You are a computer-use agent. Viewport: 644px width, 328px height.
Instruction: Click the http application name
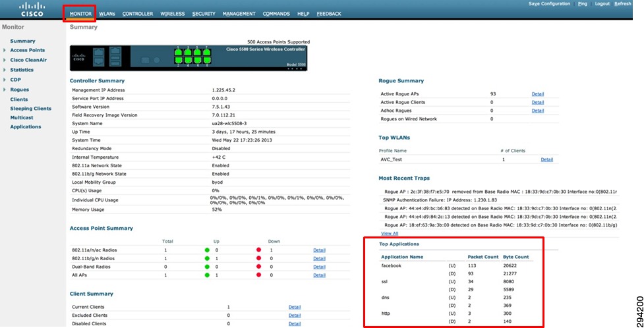click(385, 314)
